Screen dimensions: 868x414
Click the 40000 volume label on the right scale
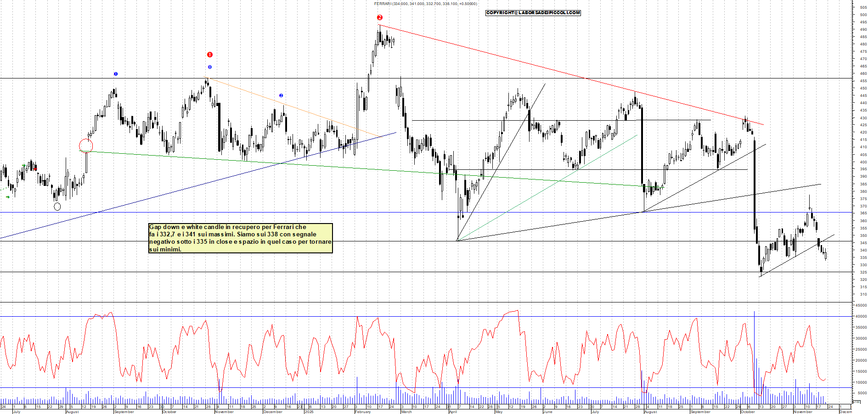click(860, 316)
